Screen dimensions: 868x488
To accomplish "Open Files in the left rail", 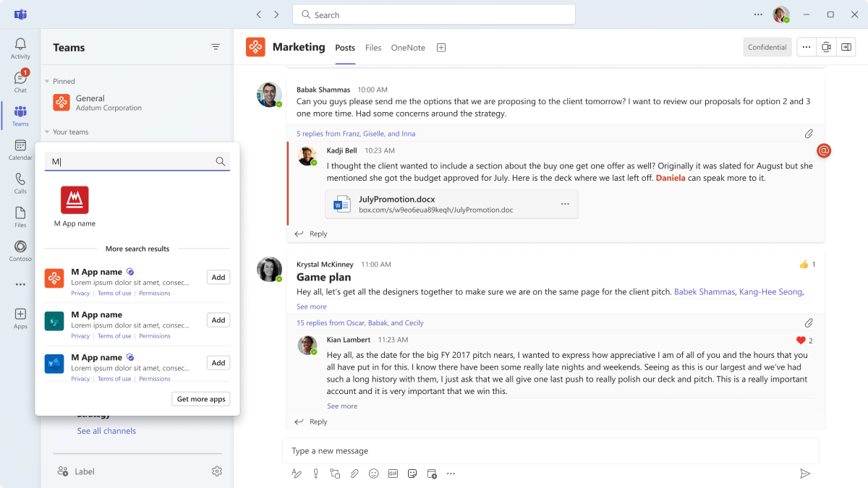I will (20, 217).
